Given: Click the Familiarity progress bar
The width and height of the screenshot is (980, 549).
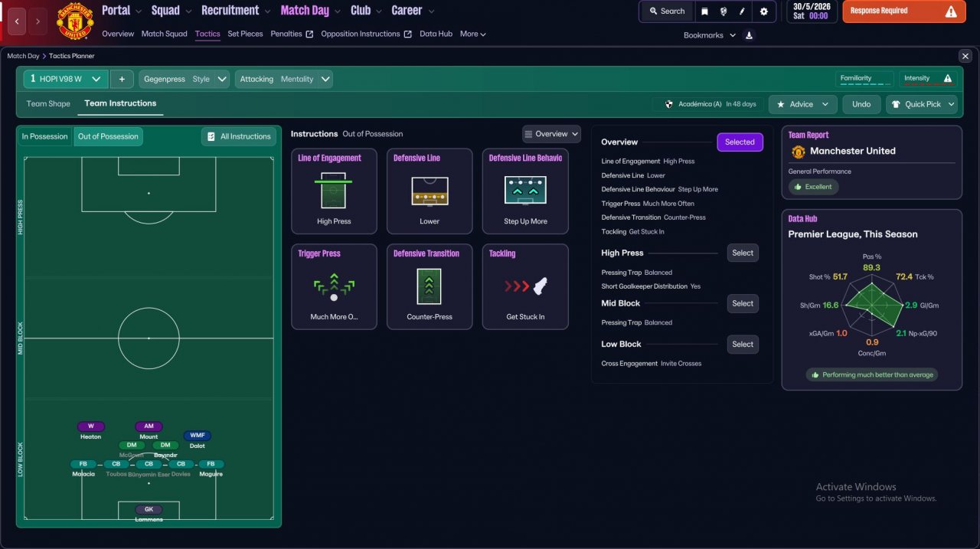Looking at the screenshot, I should [865, 84].
